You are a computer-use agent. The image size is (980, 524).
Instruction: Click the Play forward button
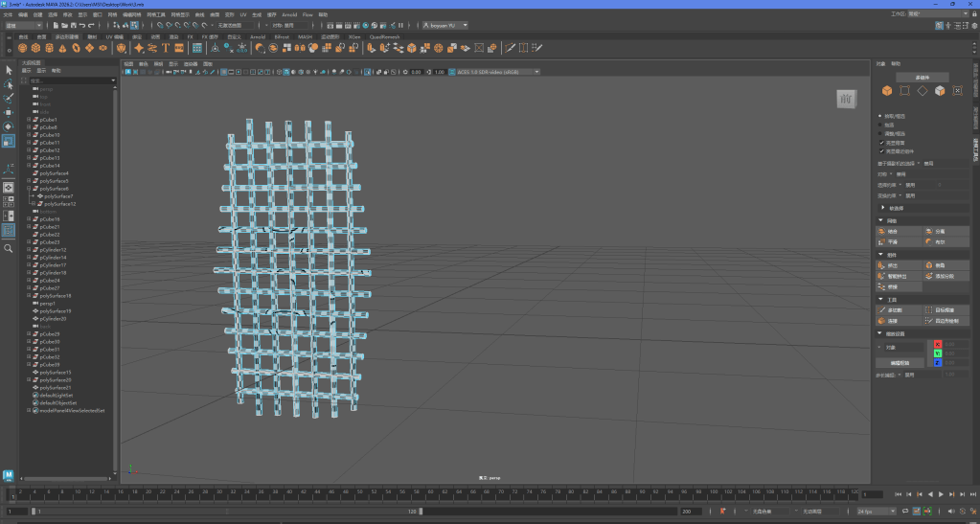click(941, 494)
